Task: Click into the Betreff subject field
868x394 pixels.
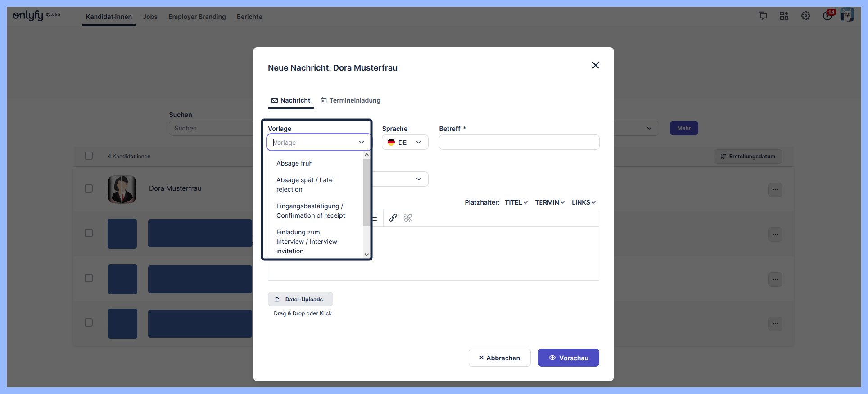Action: [x=519, y=143]
